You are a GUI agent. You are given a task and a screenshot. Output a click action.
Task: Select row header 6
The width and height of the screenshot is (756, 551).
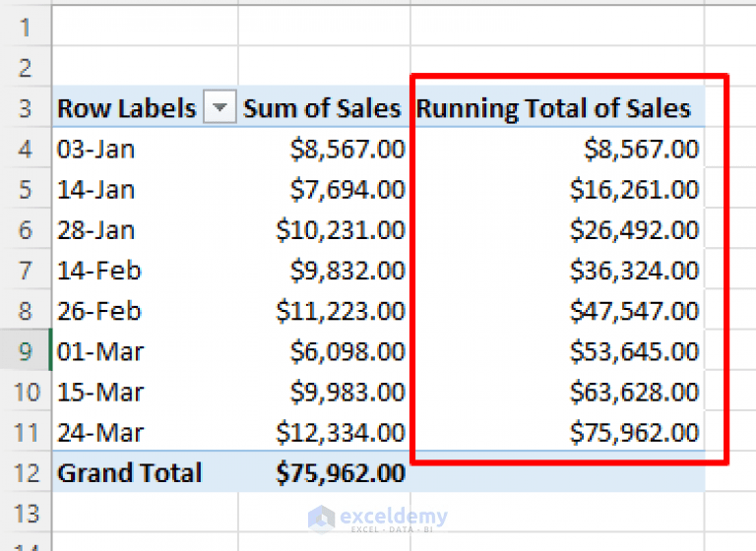point(26,229)
